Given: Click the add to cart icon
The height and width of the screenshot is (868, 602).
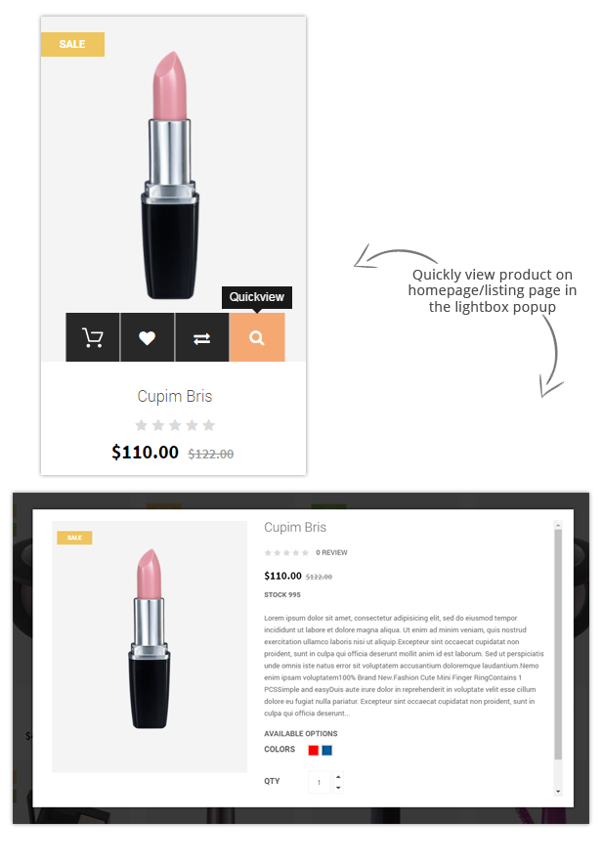Looking at the screenshot, I should 93,337.
